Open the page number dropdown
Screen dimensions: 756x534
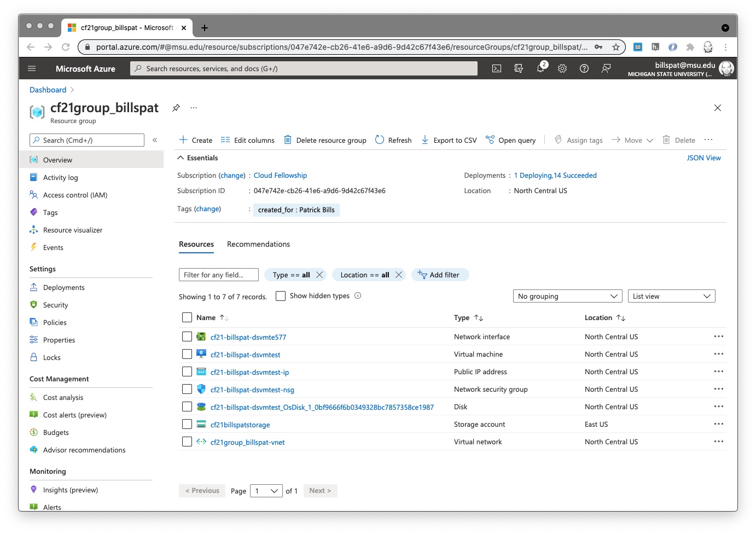coord(266,491)
